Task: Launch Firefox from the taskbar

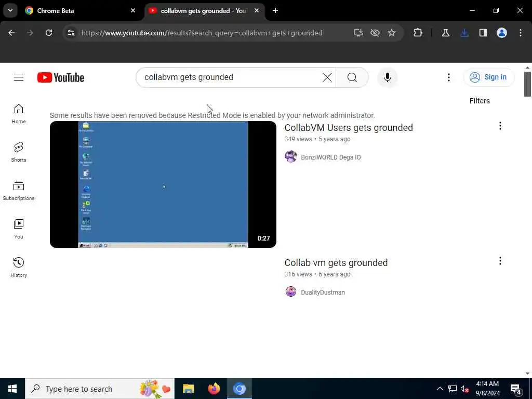Action: (x=214, y=389)
